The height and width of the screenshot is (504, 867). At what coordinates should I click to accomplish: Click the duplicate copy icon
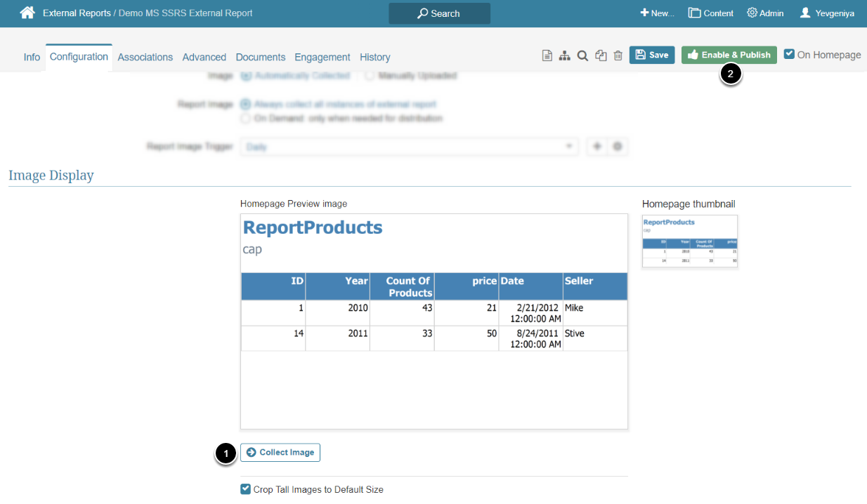601,55
